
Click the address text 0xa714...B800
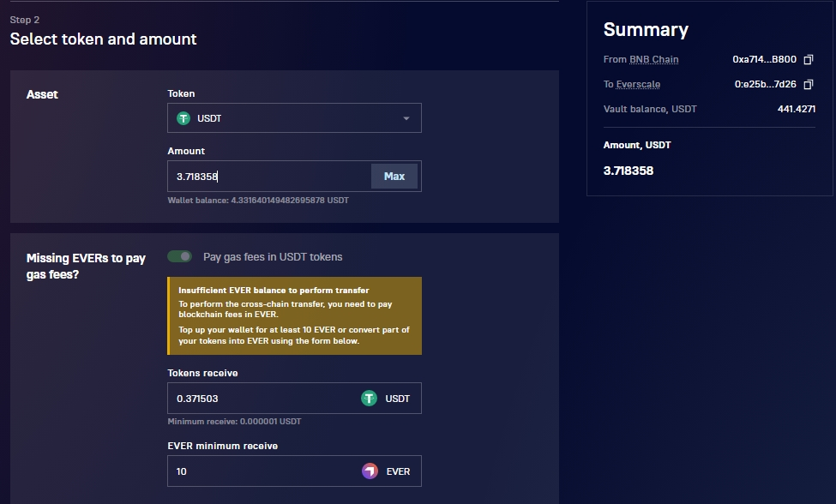coord(764,59)
